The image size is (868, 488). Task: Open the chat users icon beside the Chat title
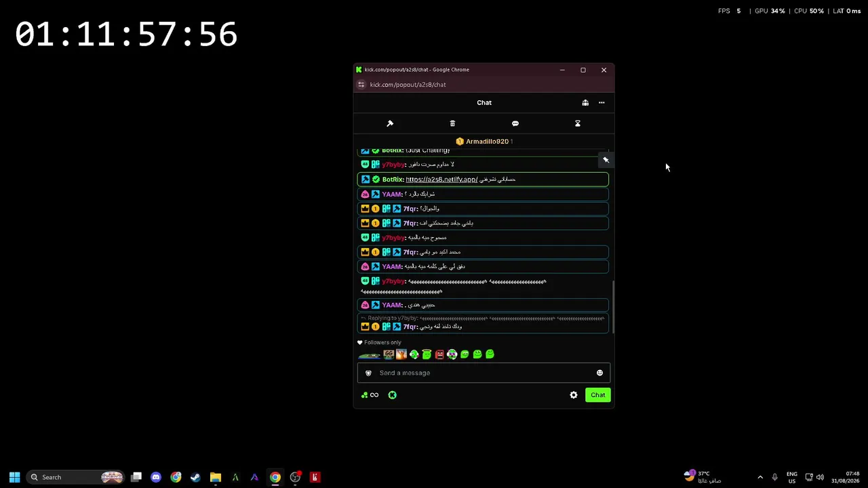585,103
